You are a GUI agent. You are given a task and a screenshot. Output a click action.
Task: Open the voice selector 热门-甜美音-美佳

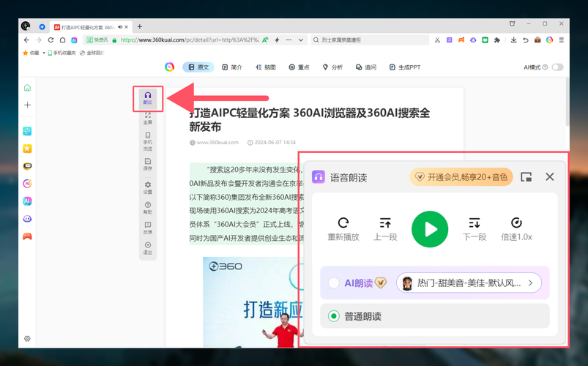(x=469, y=283)
